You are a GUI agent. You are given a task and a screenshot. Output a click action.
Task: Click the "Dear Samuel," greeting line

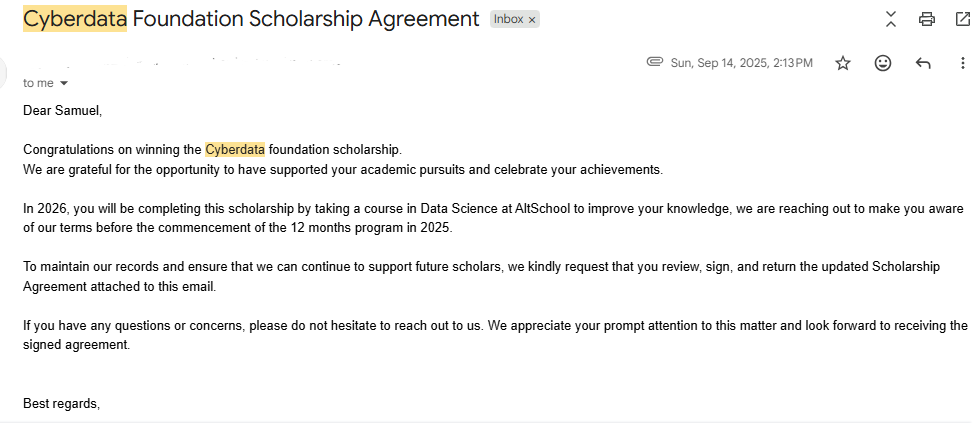coord(62,111)
